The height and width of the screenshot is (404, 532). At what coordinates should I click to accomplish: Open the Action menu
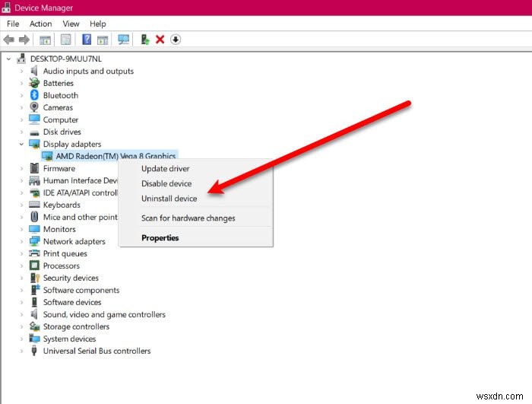point(41,24)
